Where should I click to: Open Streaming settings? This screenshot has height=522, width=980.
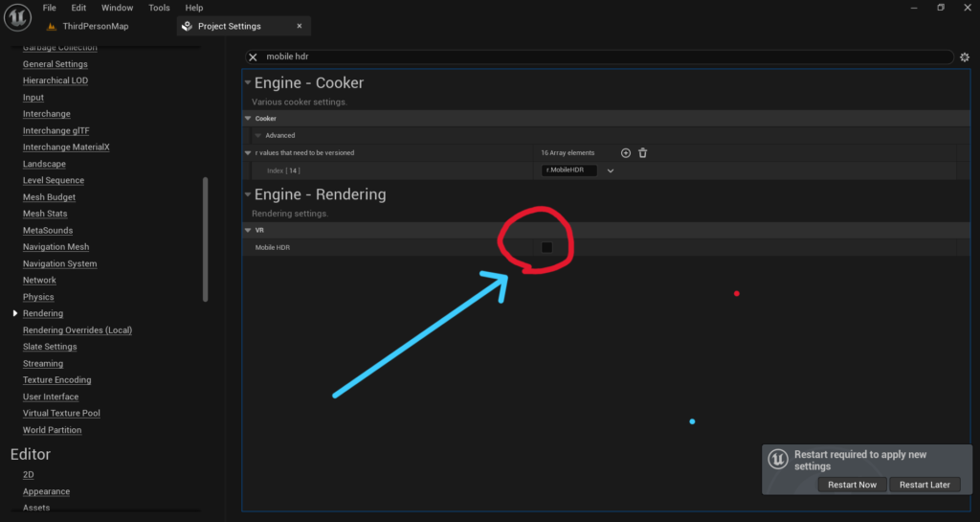pos(43,363)
